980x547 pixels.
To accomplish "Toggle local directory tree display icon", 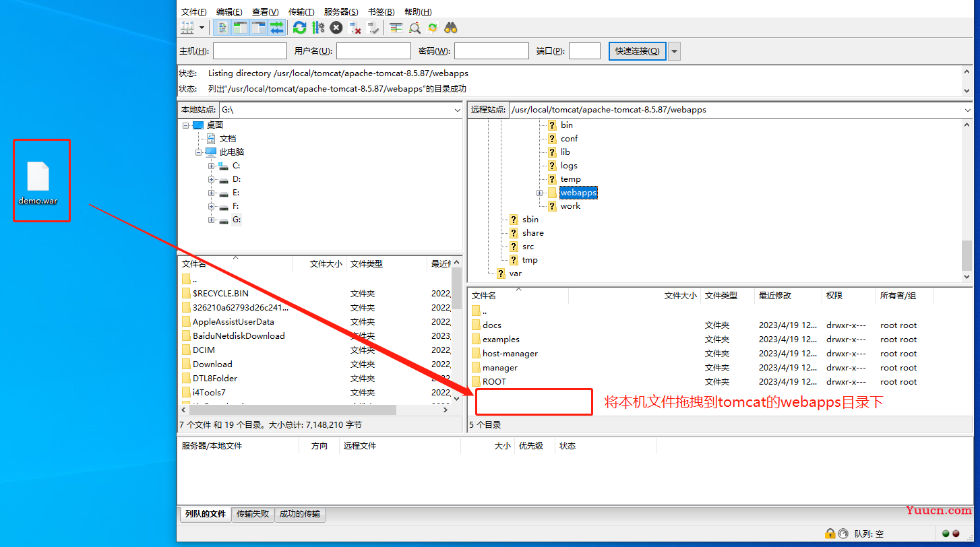I will click(240, 28).
